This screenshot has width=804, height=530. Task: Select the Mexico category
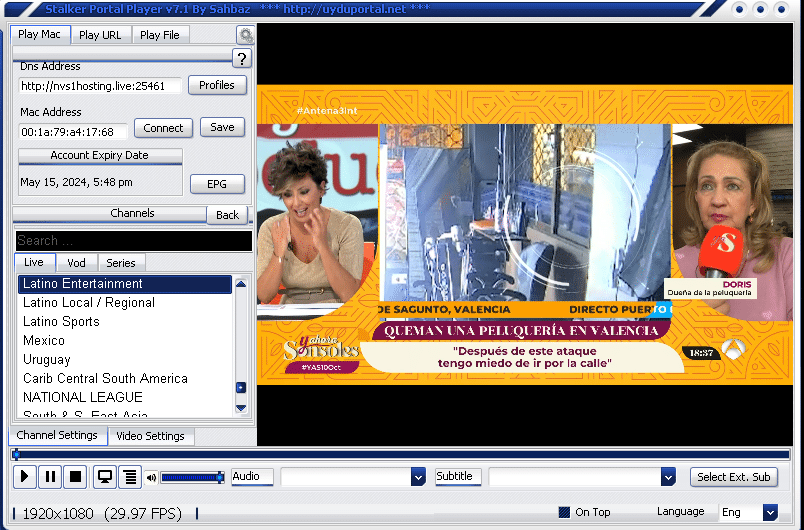pyautogui.click(x=125, y=341)
